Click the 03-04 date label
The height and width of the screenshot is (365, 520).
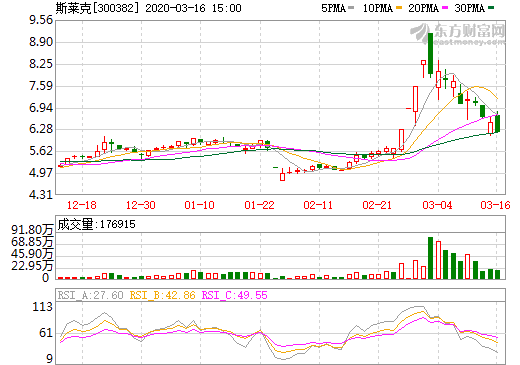click(437, 205)
